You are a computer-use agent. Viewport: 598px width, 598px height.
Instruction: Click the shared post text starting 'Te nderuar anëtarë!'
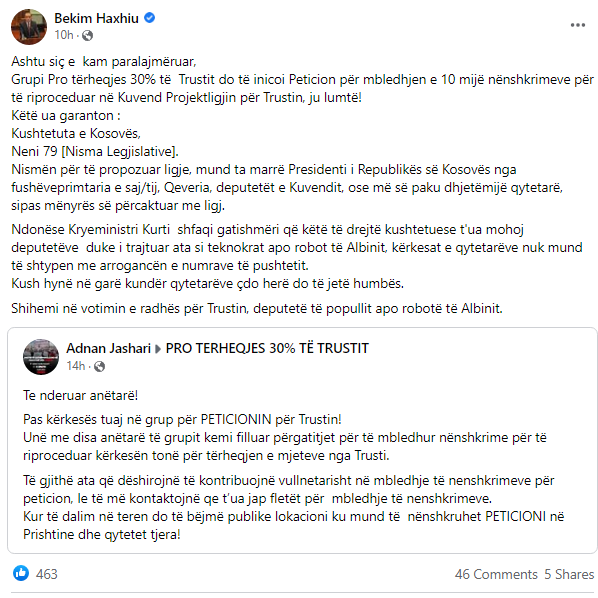(x=80, y=395)
